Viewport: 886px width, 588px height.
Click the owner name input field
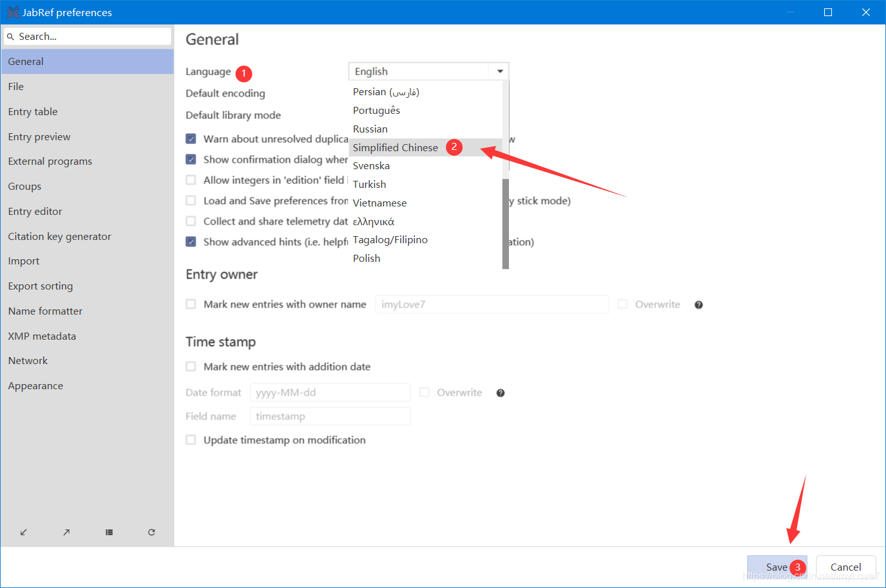tap(492, 304)
